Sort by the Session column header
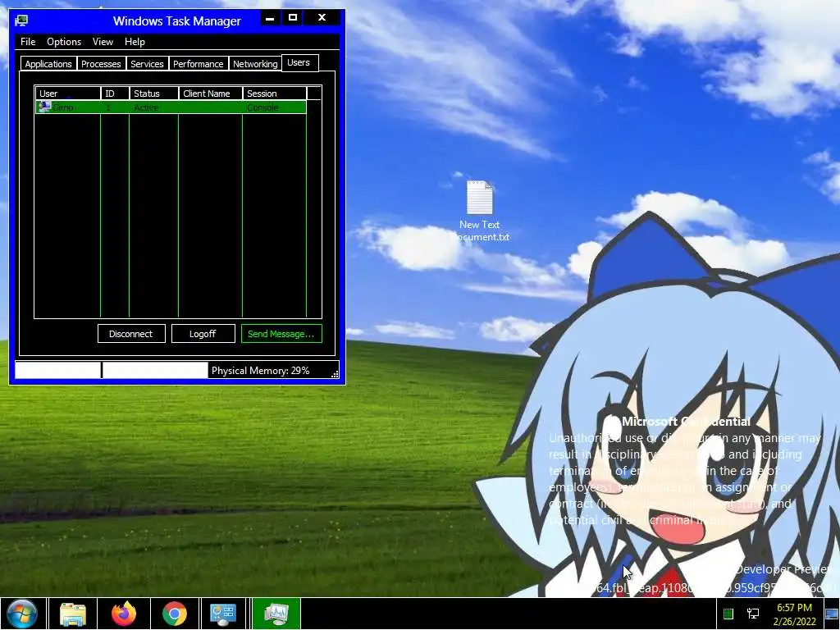The height and width of the screenshot is (630, 840). click(274, 94)
